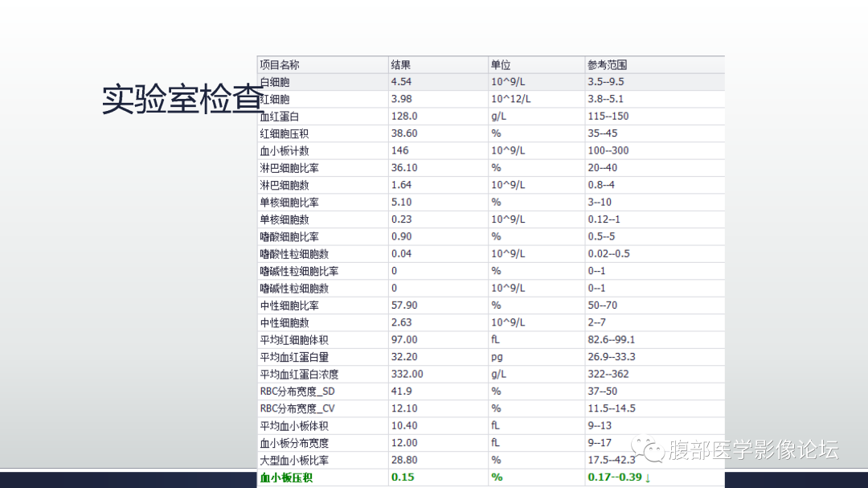Click reference range 3.5--9.5
Image resolution: width=868 pixels, height=488 pixels.
tap(606, 82)
